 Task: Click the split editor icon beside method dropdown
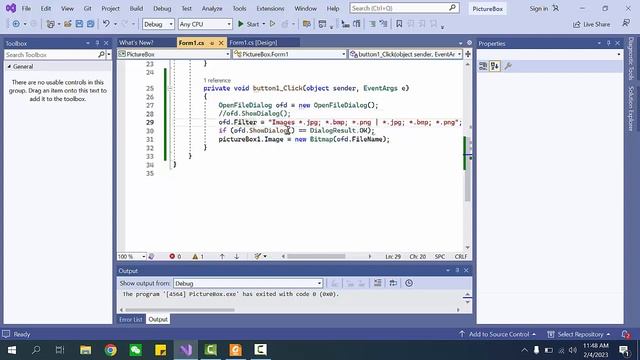click(x=468, y=54)
